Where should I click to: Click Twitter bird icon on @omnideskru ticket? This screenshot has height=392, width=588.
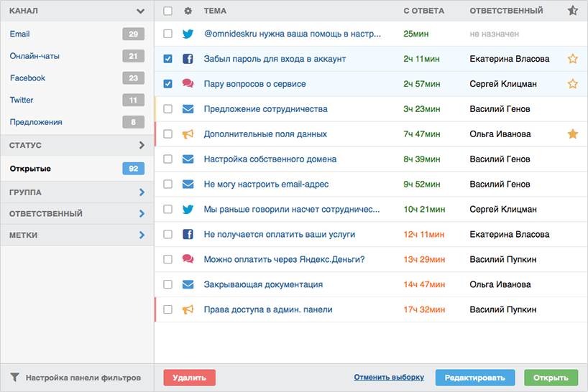[188, 34]
